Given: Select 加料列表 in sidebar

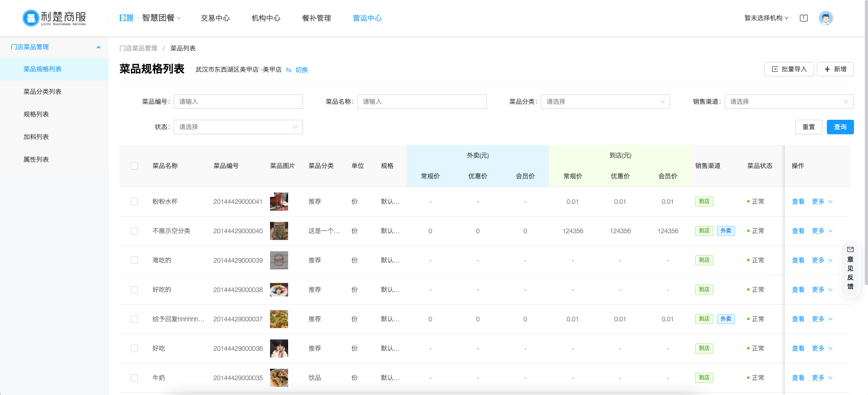Looking at the screenshot, I should pyautogui.click(x=54, y=137).
